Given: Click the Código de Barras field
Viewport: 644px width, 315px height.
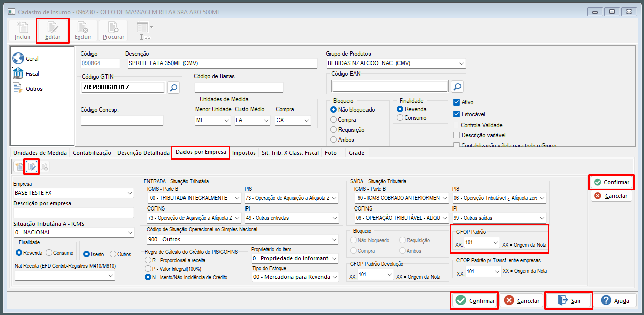Looking at the screenshot, I should tap(238, 88).
